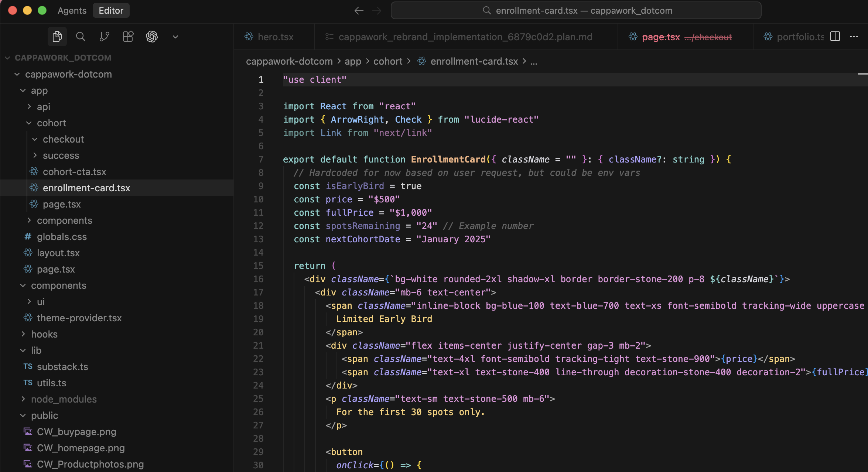Select the Source Control icon
The width and height of the screenshot is (868, 472).
coord(104,37)
